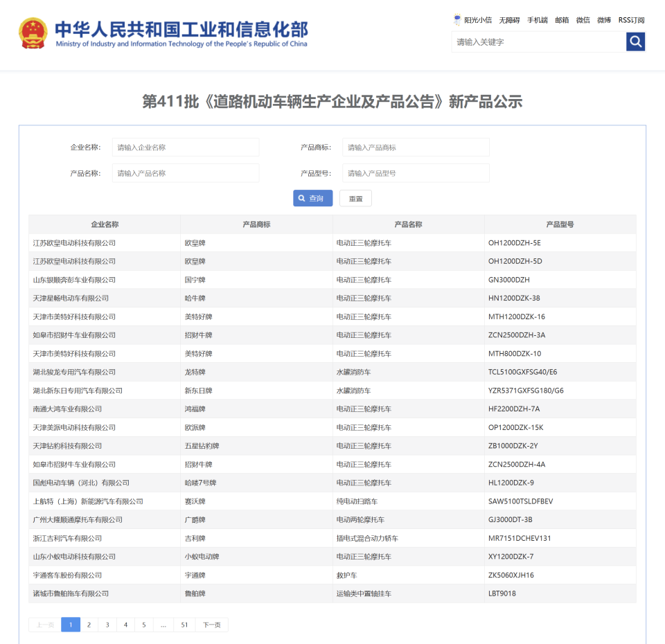
Task: Focus the 产品名称 input field
Action: pyautogui.click(x=186, y=173)
